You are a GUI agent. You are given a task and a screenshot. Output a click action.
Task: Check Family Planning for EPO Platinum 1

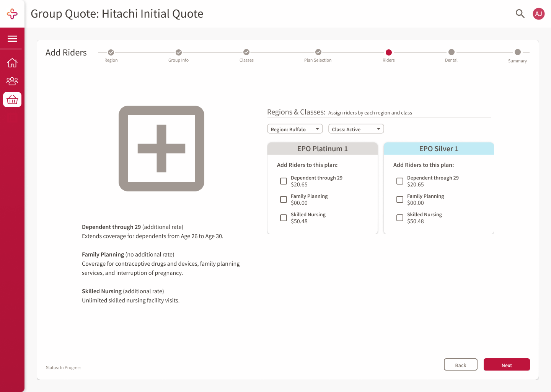tap(284, 199)
